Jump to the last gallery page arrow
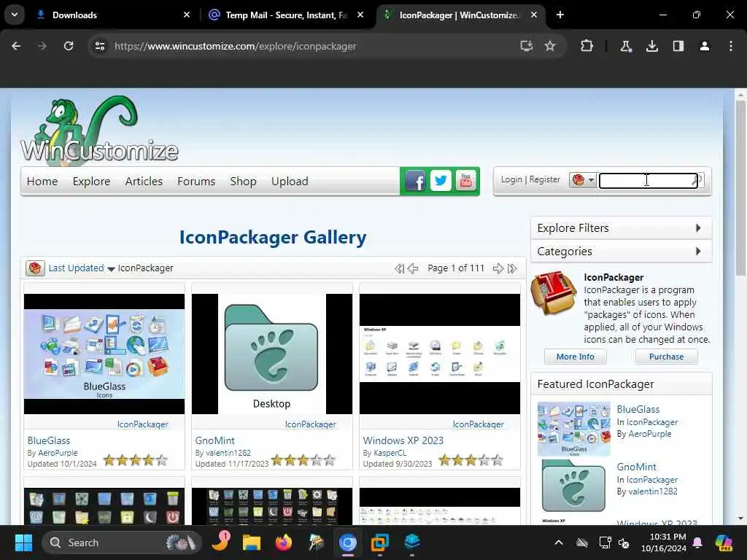Image resolution: width=747 pixels, height=560 pixels. pos(512,268)
